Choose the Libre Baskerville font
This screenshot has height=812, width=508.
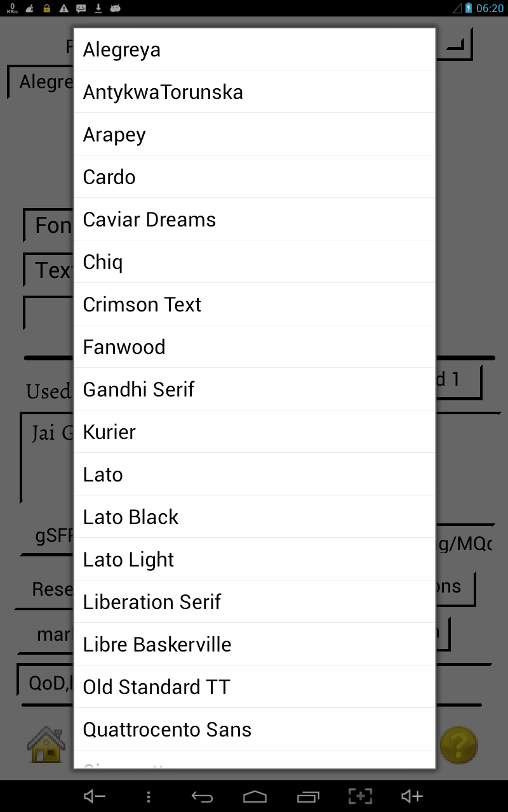pos(254,645)
